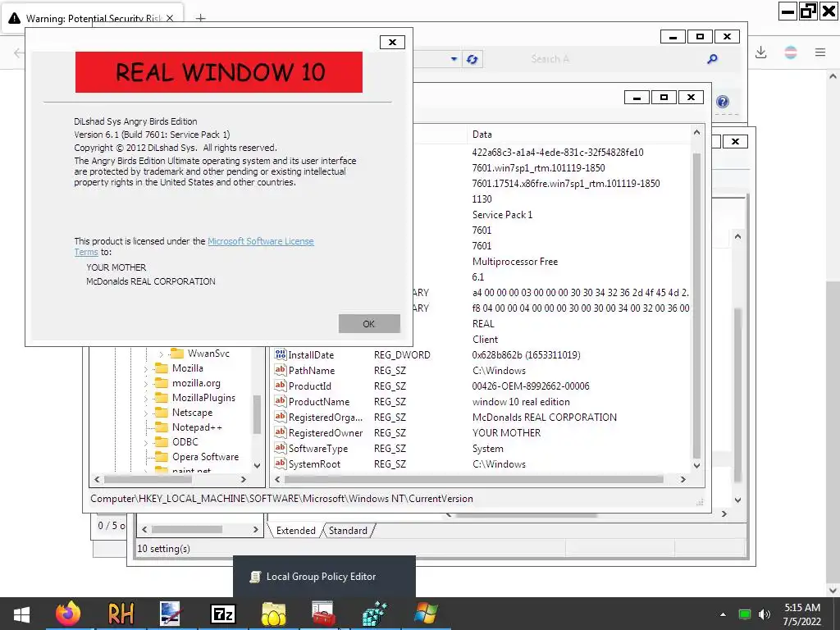The height and width of the screenshot is (630, 840).
Task: Click the OK button in the About dialog
Action: point(369,323)
